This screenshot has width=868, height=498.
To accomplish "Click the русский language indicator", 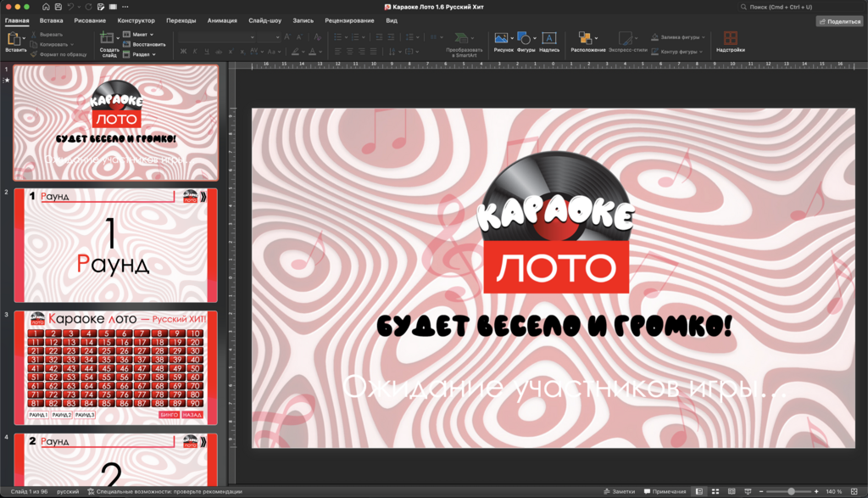I will pos(68,491).
